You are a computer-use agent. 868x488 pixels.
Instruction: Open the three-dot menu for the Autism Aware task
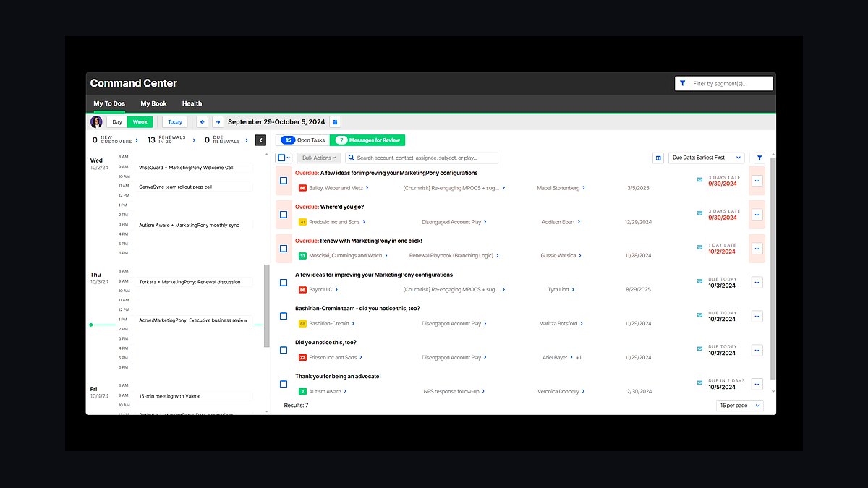757,385
